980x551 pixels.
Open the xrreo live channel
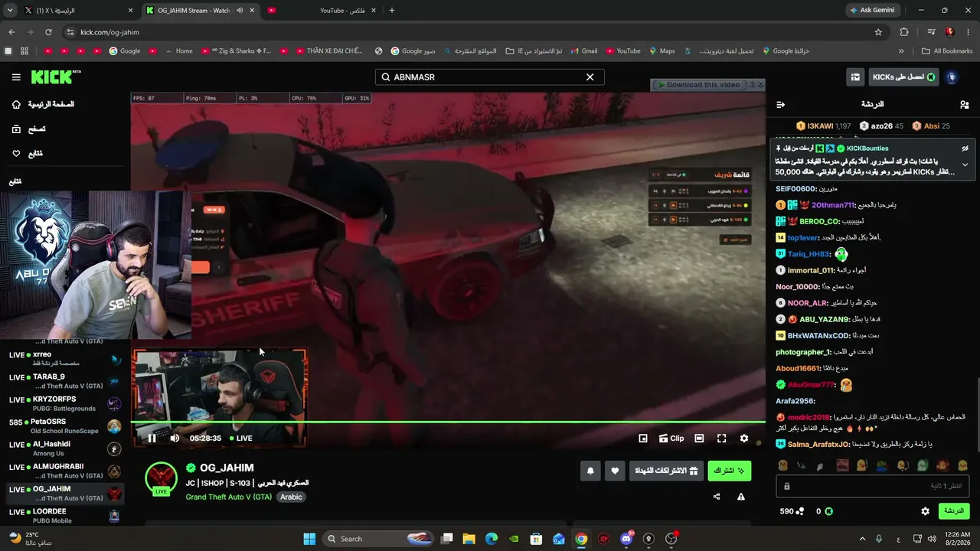pos(65,358)
